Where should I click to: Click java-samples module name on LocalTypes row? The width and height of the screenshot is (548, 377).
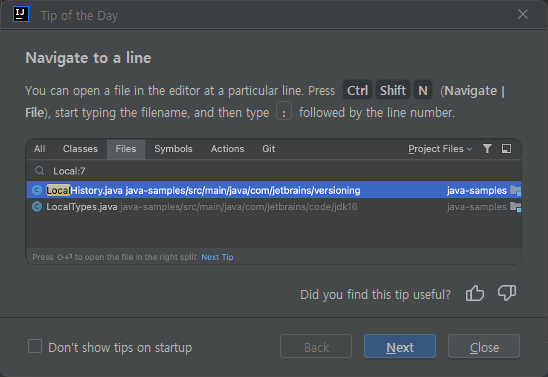(x=477, y=207)
